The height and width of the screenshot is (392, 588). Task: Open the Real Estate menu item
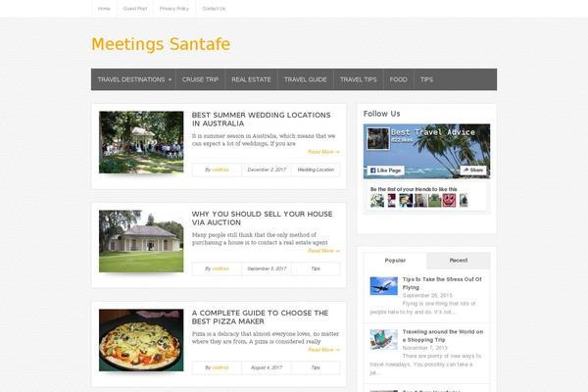[x=251, y=79]
